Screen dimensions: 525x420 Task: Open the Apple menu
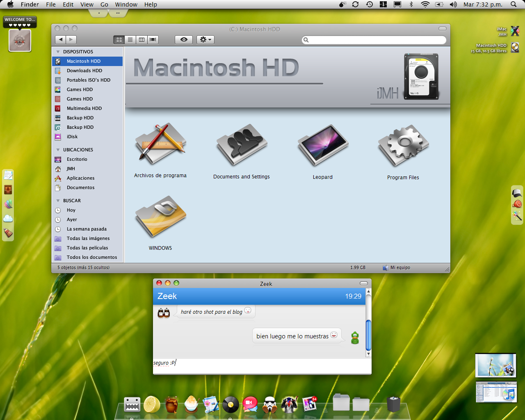point(10,5)
